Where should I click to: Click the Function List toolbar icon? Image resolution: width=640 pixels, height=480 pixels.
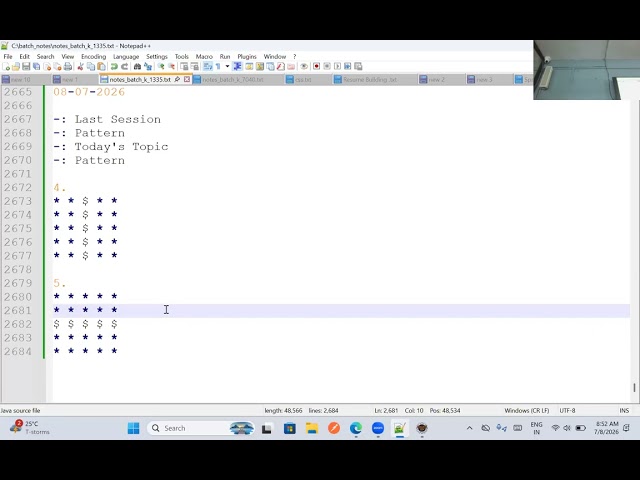280,66
